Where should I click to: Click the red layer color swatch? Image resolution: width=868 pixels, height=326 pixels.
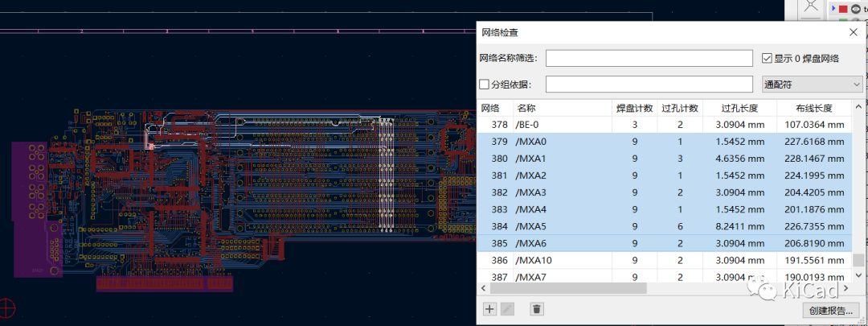pyautogui.click(x=843, y=8)
